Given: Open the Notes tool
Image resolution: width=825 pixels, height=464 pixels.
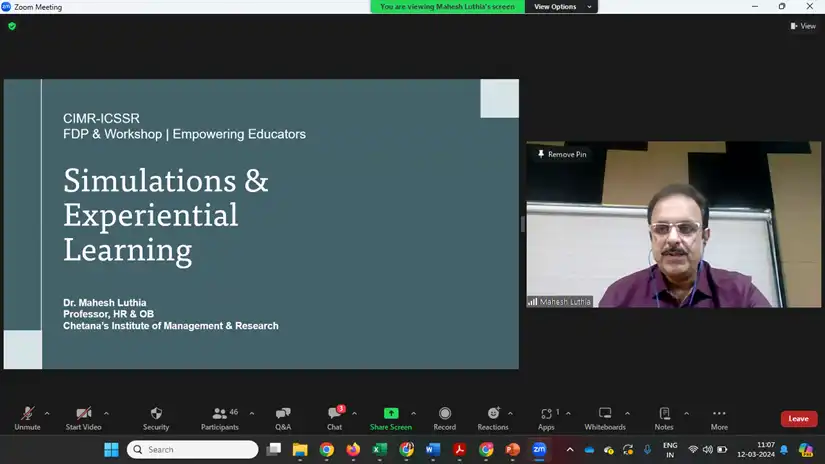Looking at the screenshot, I should (664, 414).
